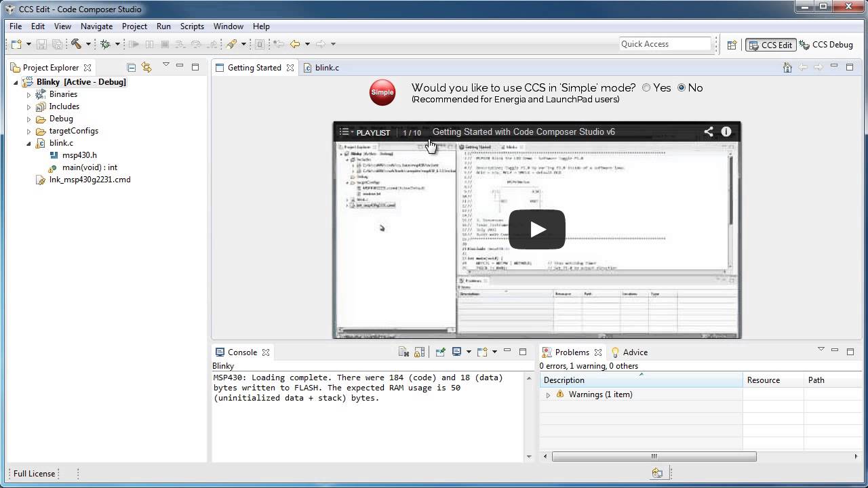Select lnk_msp430g2231.cmd in Project Explorer
This screenshot has height=488, width=868.
(x=83, y=180)
